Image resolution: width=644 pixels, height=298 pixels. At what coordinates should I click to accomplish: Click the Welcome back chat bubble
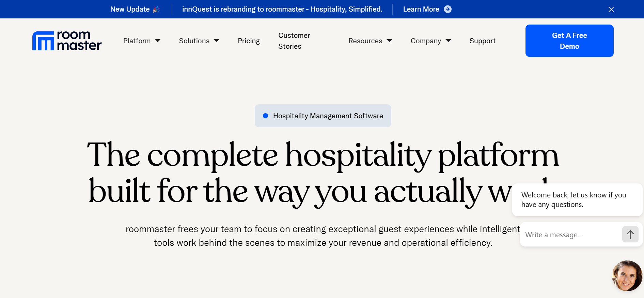(x=577, y=200)
